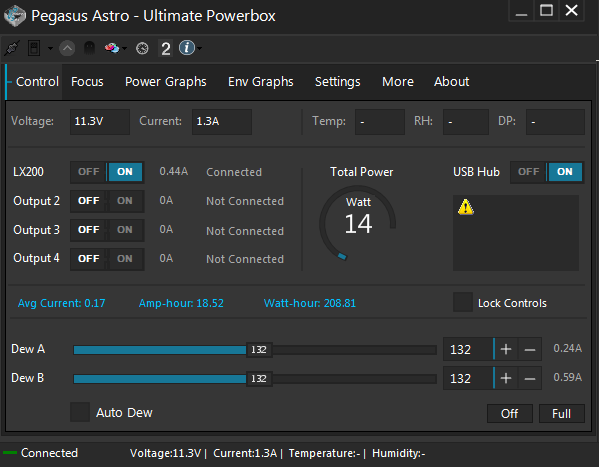
Task: Open dropdown arrow beside palette icon
Action: [x=125, y=49]
